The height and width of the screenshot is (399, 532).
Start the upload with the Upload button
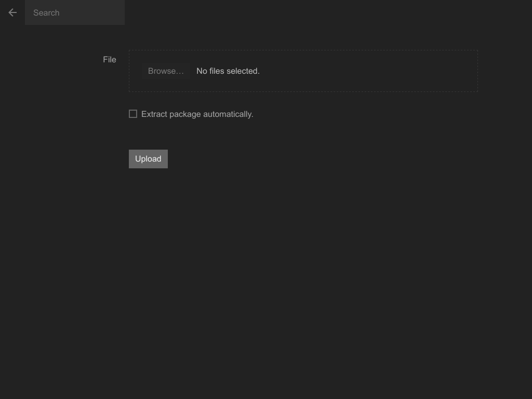[x=148, y=159]
